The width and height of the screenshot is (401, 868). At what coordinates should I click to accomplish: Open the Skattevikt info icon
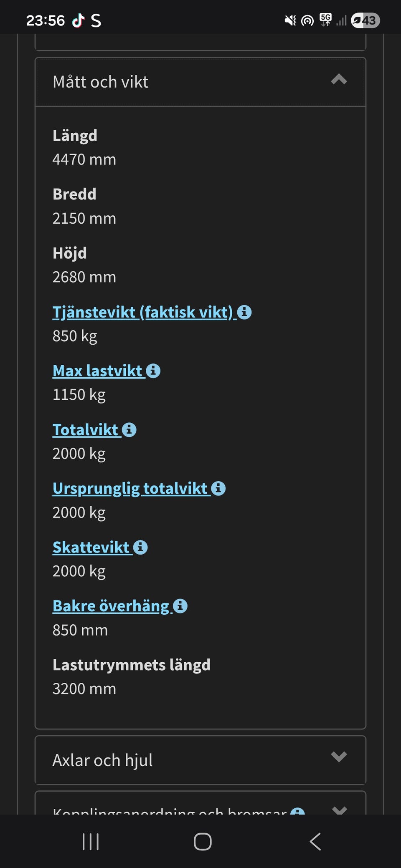140,547
